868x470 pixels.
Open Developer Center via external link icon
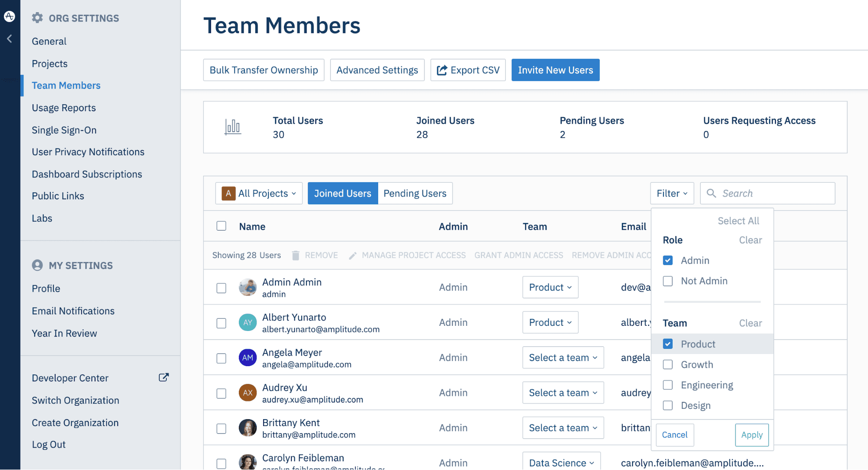(x=163, y=377)
